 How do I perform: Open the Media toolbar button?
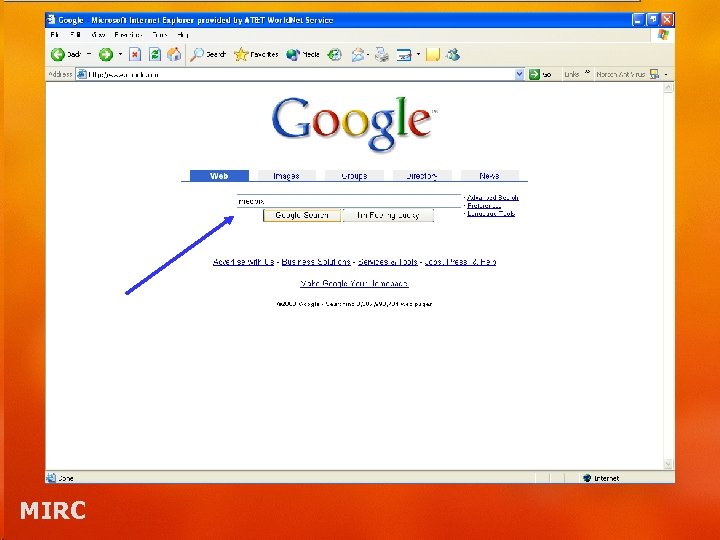tap(303, 55)
